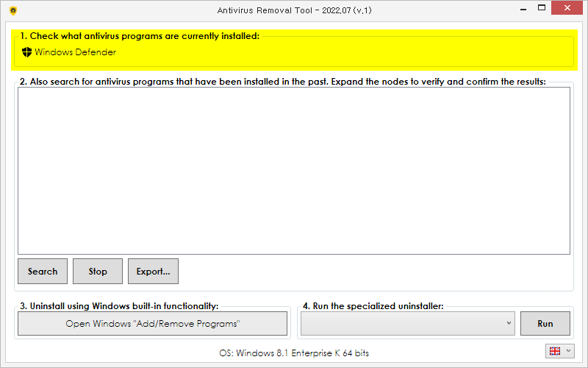The width and height of the screenshot is (588, 368).
Task: Click the UK flag language icon
Action: [555, 351]
